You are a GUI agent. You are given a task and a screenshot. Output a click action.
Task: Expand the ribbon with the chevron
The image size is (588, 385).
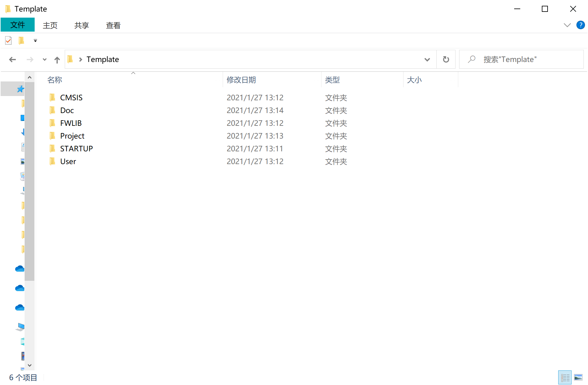567,25
